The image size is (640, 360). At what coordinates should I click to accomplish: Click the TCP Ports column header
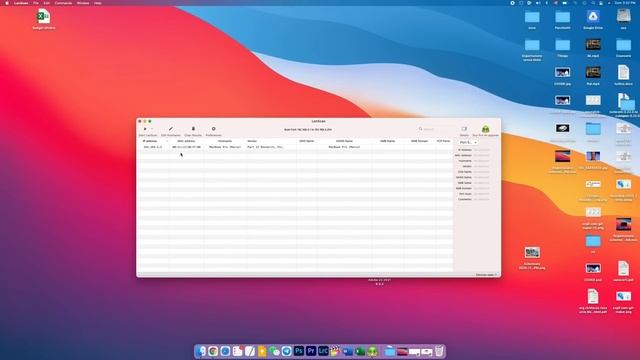click(x=443, y=141)
